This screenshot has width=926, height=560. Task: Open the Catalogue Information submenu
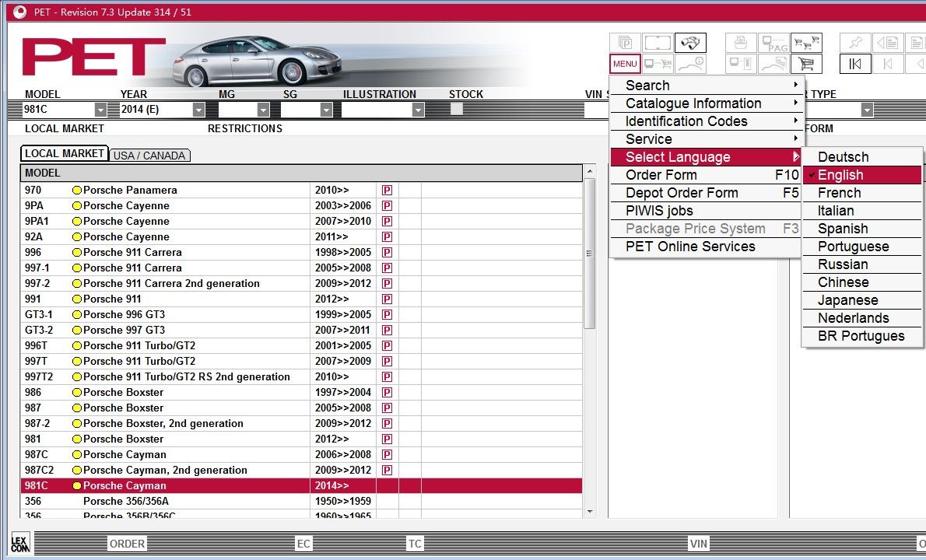693,103
